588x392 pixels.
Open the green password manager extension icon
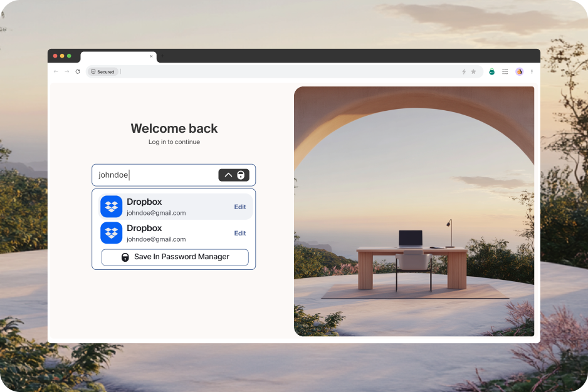pos(491,71)
